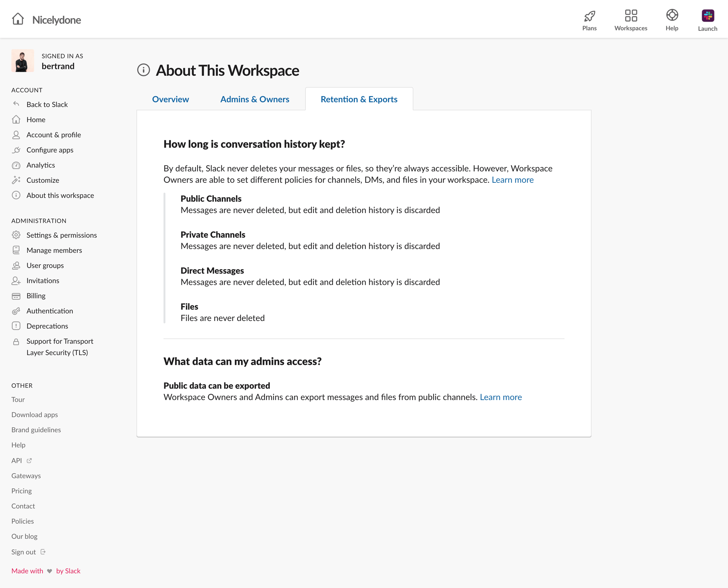Click the Settings & permissions gear icon

point(16,235)
